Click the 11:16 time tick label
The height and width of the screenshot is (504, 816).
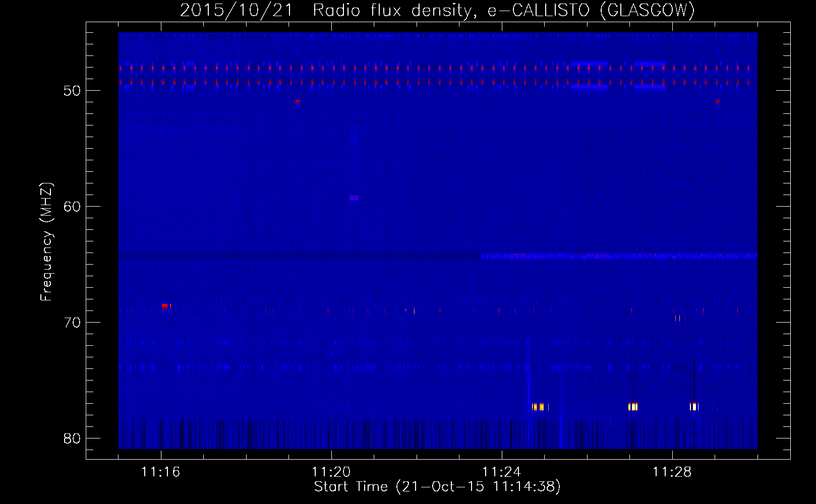(160, 472)
